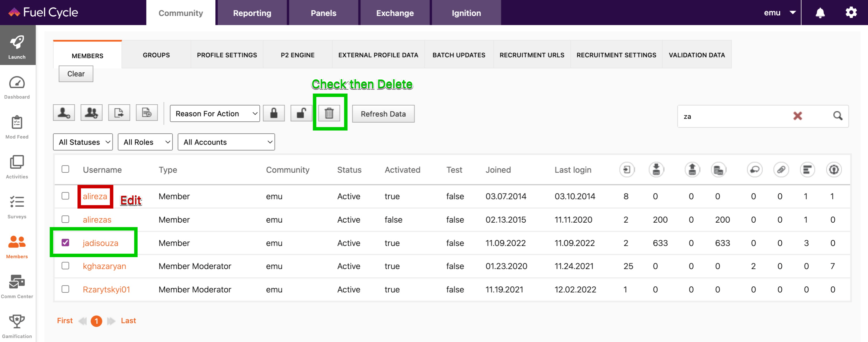Open settings gear icon in header
The image size is (868, 342).
pos(851,13)
